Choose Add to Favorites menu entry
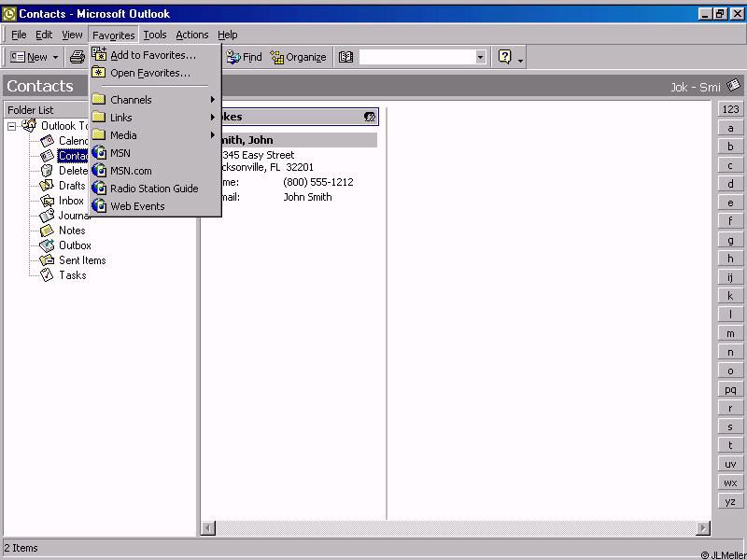747x560 pixels. 155,55
